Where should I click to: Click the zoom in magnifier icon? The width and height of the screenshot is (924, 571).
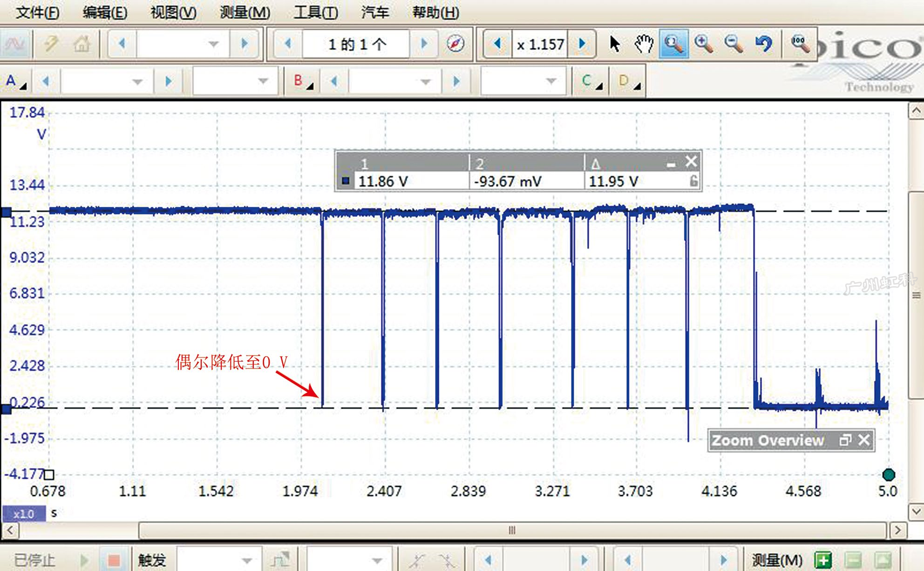click(703, 44)
